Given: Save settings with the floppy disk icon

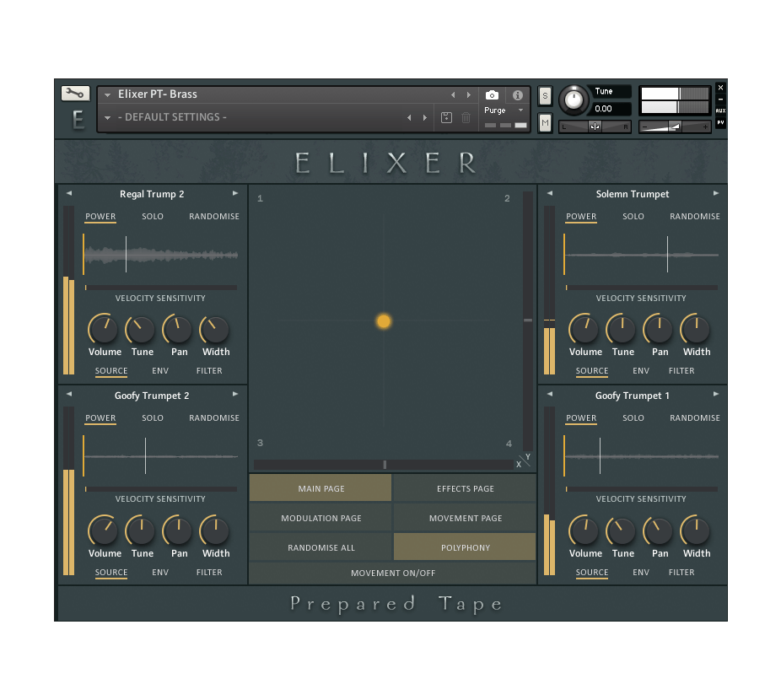Looking at the screenshot, I should 446,117.
